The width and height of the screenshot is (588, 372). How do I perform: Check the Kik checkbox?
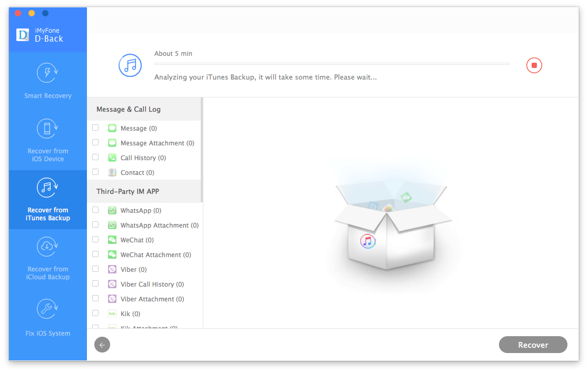point(95,313)
